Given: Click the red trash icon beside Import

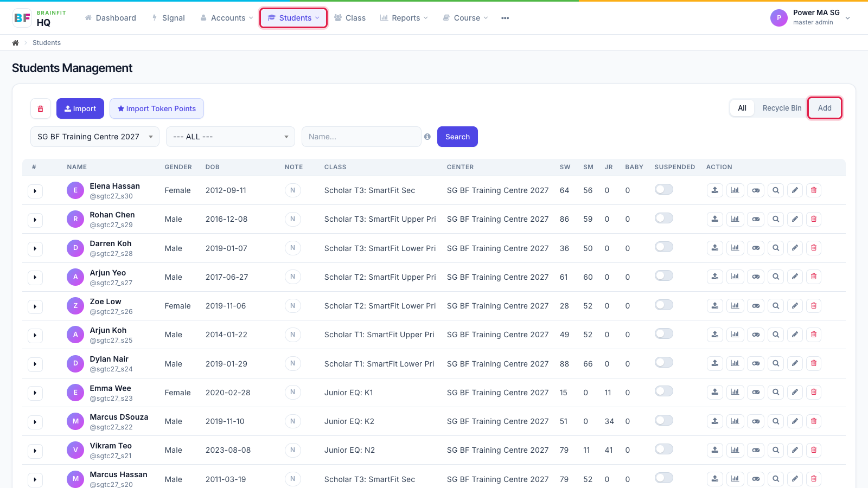Looking at the screenshot, I should click(41, 108).
